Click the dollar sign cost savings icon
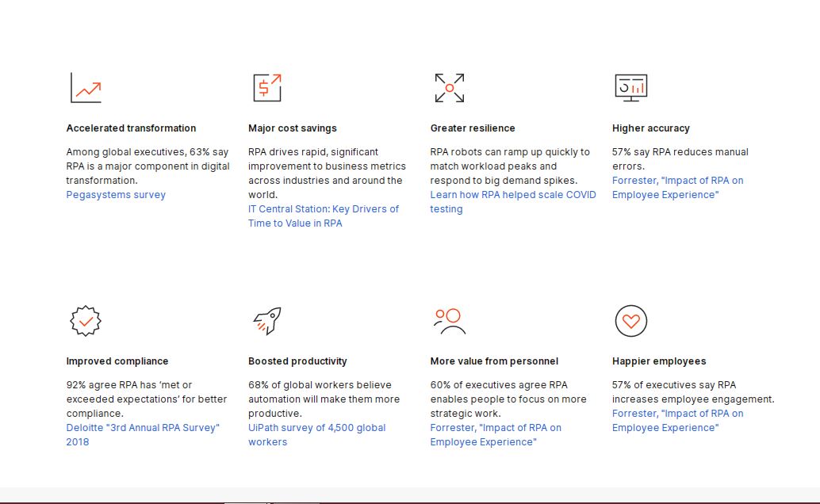The width and height of the screenshot is (820, 504). coord(267,88)
